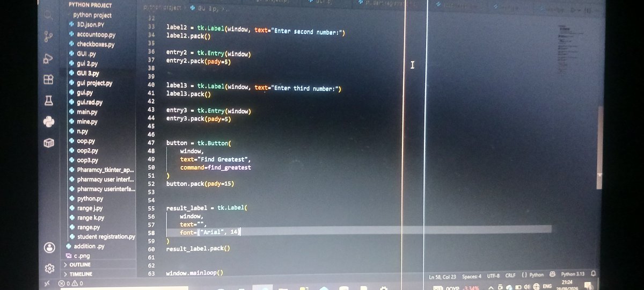The width and height of the screenshot is (644, 290).
Task: Click the editor vertical scrollbar
Action: [x=600, y=148]
